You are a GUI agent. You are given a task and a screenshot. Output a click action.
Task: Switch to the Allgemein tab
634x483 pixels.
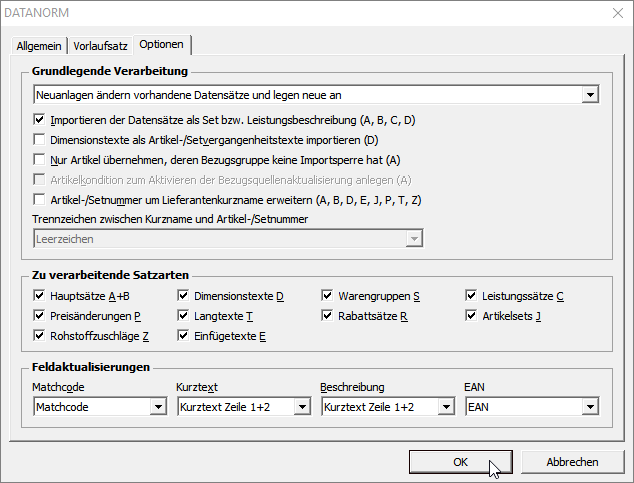pyautogui.click(x=39, y=45)
